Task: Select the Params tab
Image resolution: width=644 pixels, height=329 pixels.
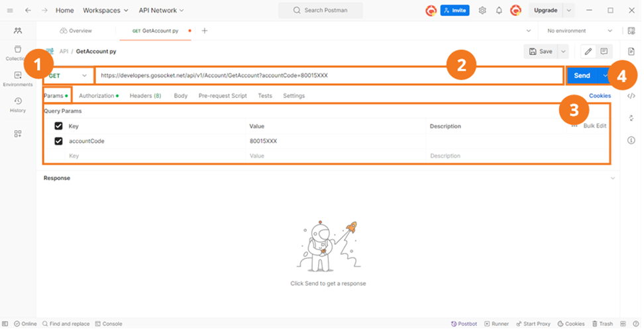Action: pyautogui.click(x=56, y=95)
